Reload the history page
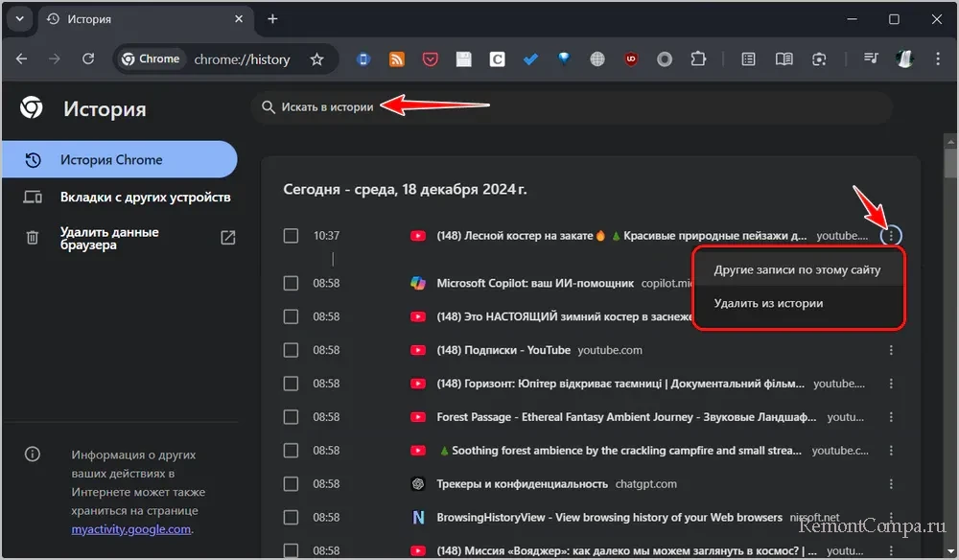Viewport: 959px width, 560px height. pos(88,58)
